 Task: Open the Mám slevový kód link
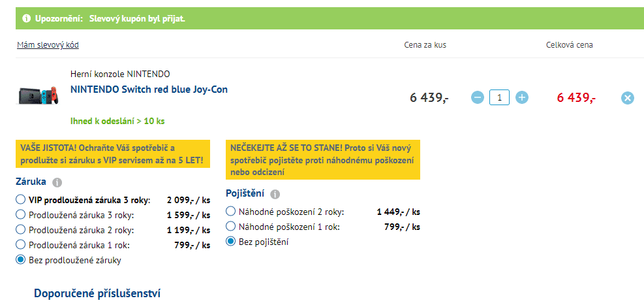coord(48,45)
